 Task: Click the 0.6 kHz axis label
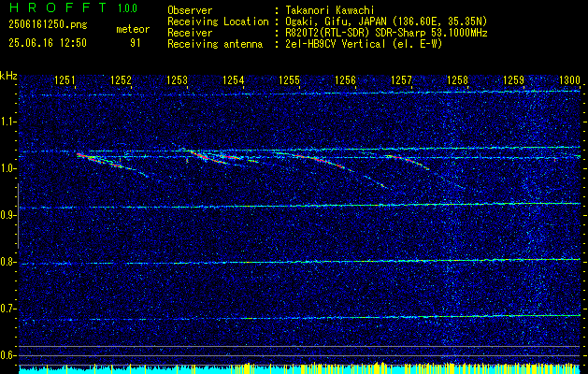tap(8, 355)
